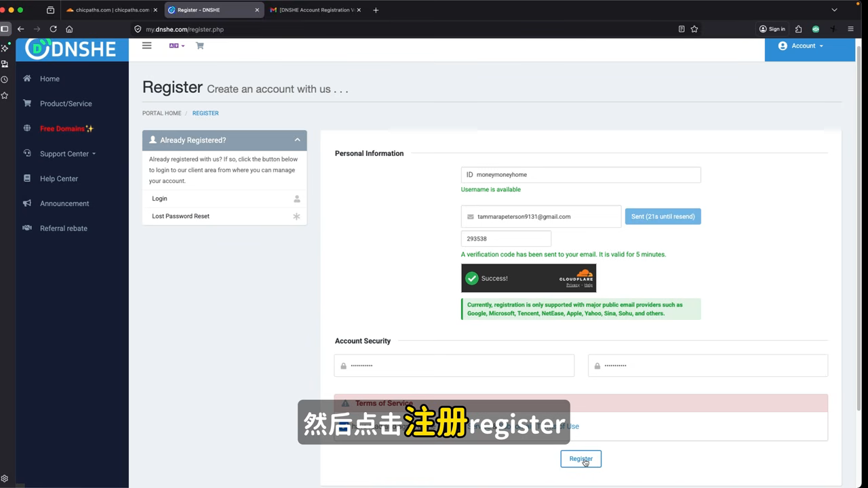Click the browser home button
The image size is (868, 488).
point(69,29)
